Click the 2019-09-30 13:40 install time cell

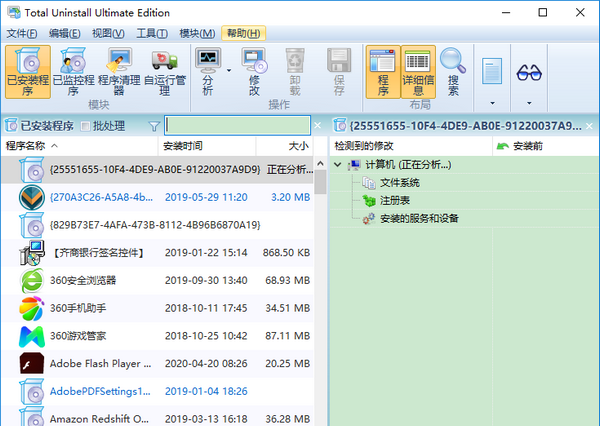pos(206,280)
